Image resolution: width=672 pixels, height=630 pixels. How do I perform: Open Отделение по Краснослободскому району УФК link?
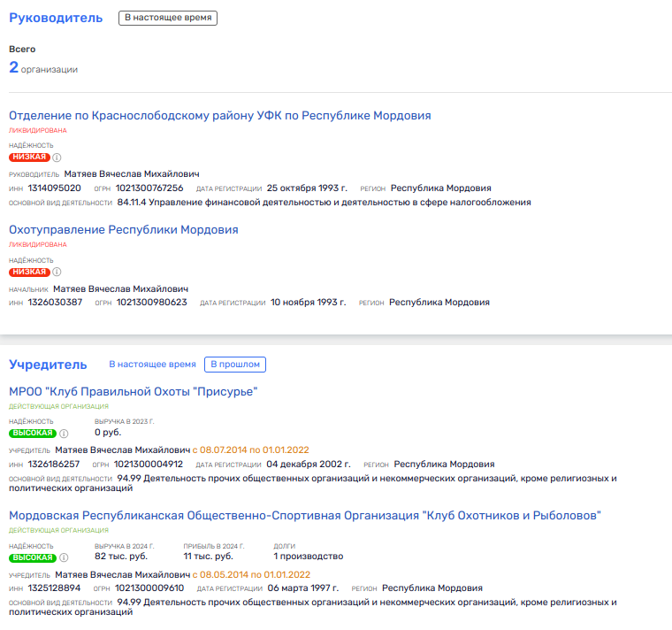click(x=219, y=116)
